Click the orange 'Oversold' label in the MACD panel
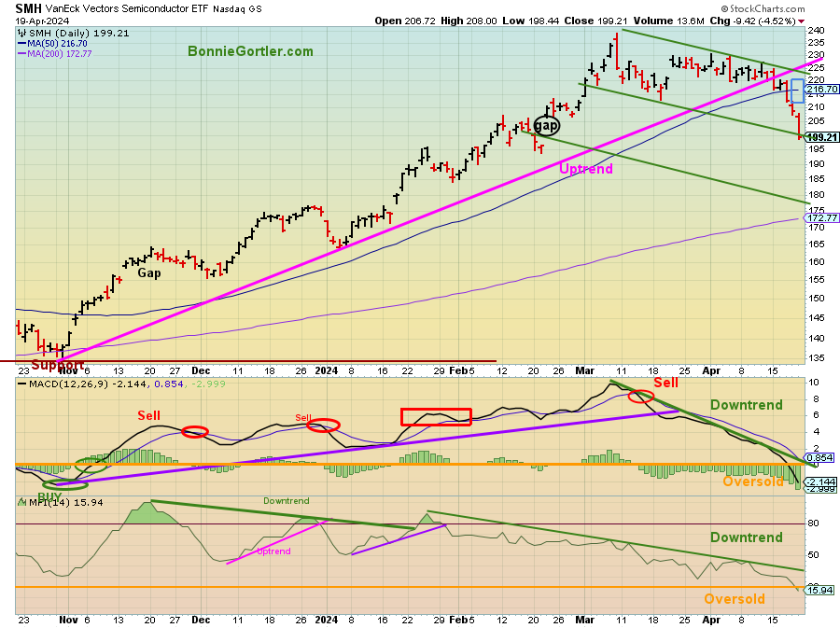840x628 pixels. [753, 481]
